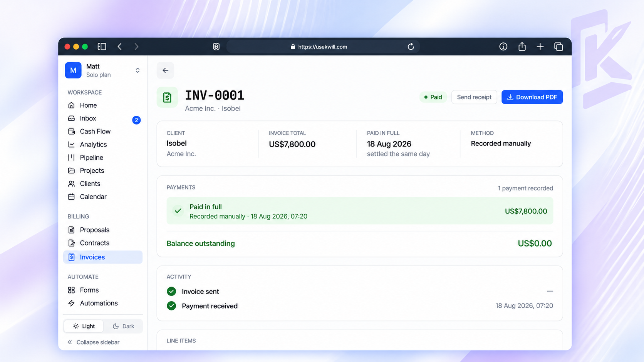Switch to Light theme
Viewport: 644px width, 362px height.
click(84, 326)
